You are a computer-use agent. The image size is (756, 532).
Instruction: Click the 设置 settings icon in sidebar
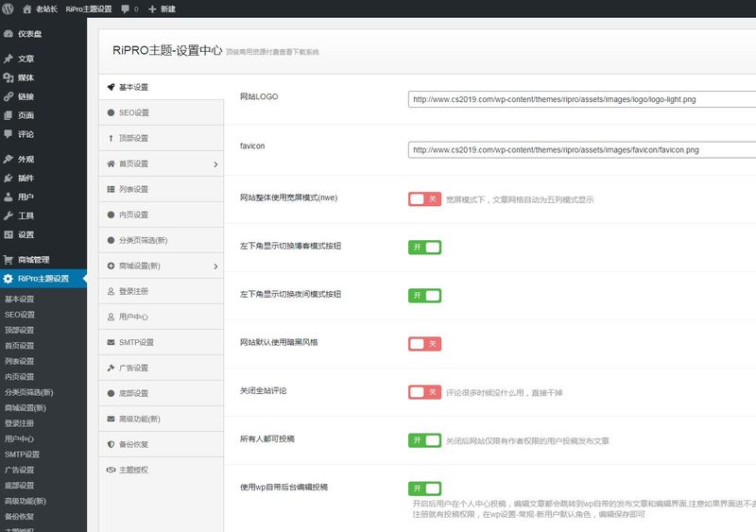click(x=9, y=234)
